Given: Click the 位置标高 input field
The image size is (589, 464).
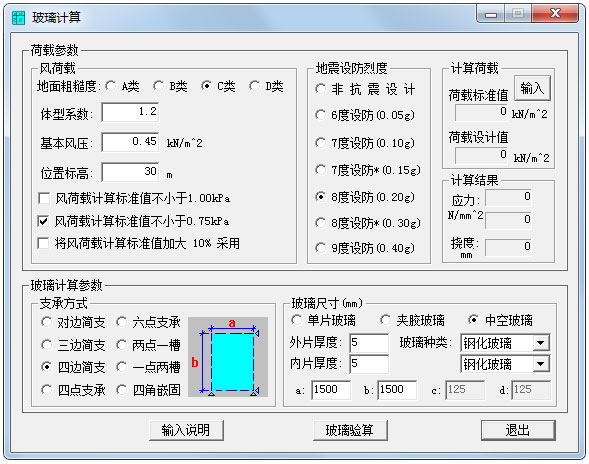Looking at the screenshot, I should pos(130,172).
